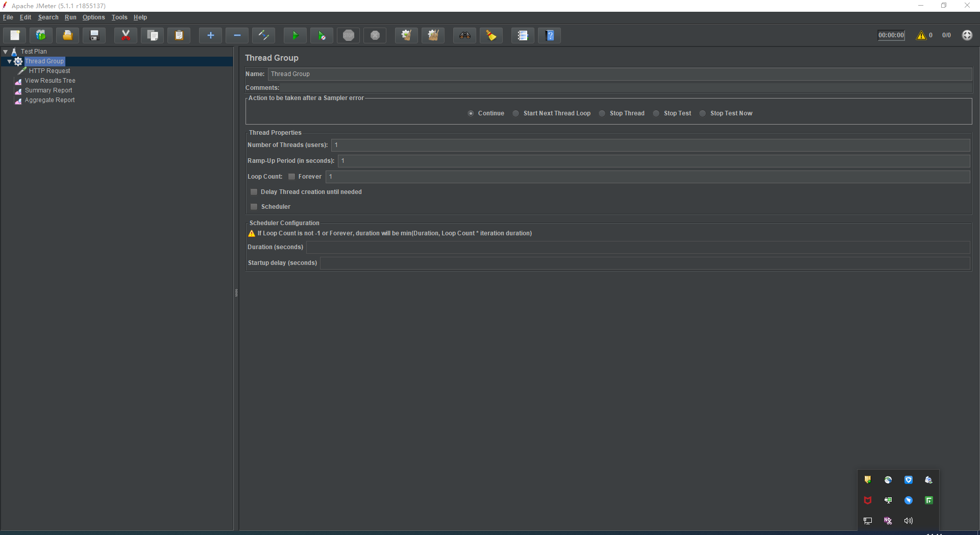Click the blue shield tray icon
Image resolution: width=980 pixels, height=535 pixels.
click(908, 480)
